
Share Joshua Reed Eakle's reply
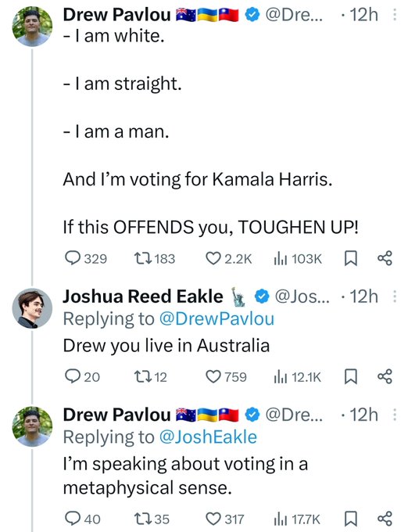[x=385, y=376]
